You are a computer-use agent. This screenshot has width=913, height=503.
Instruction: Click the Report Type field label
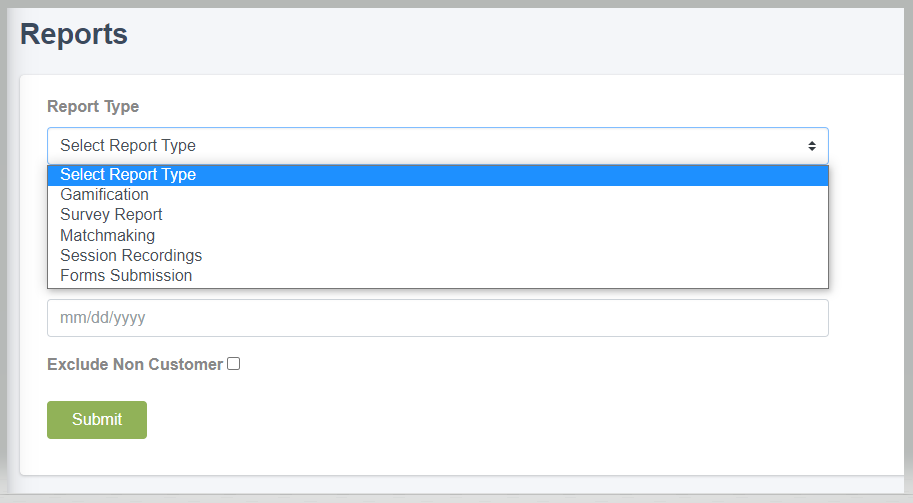[x=93, y=107]
